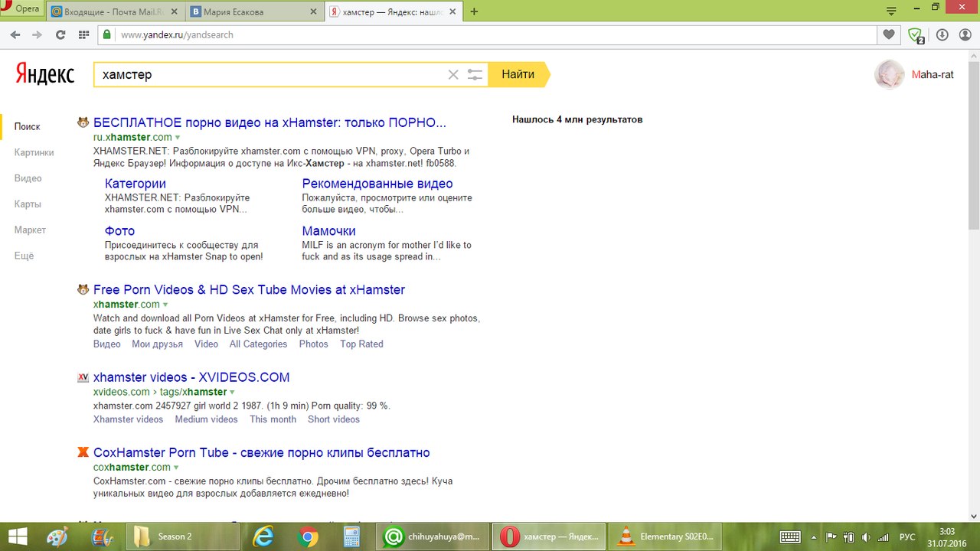Open the green shield extension icon
Image resolution: width=980 pixels, height=551 pixels.
(x=916, y=35)
